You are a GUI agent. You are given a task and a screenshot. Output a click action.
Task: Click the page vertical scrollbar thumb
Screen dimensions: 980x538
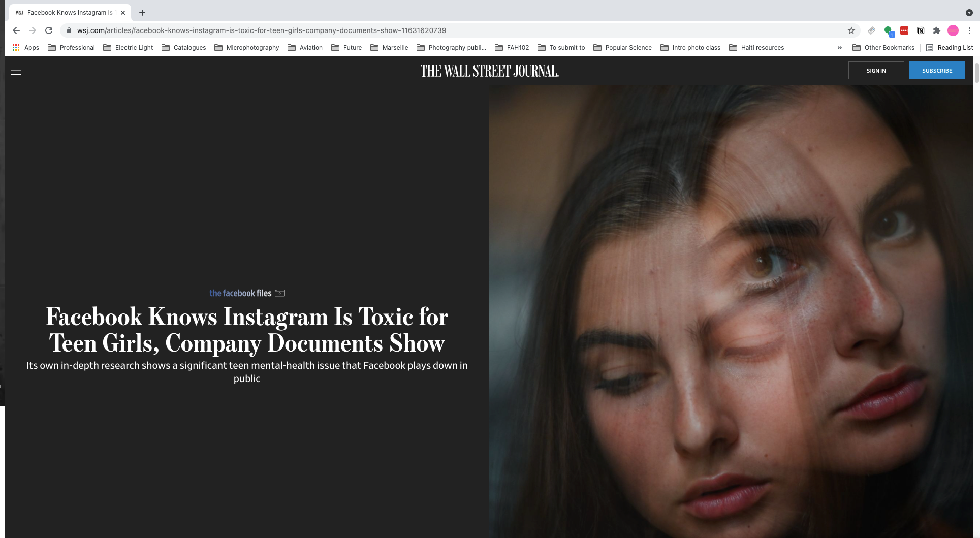[x=976, y=73]
